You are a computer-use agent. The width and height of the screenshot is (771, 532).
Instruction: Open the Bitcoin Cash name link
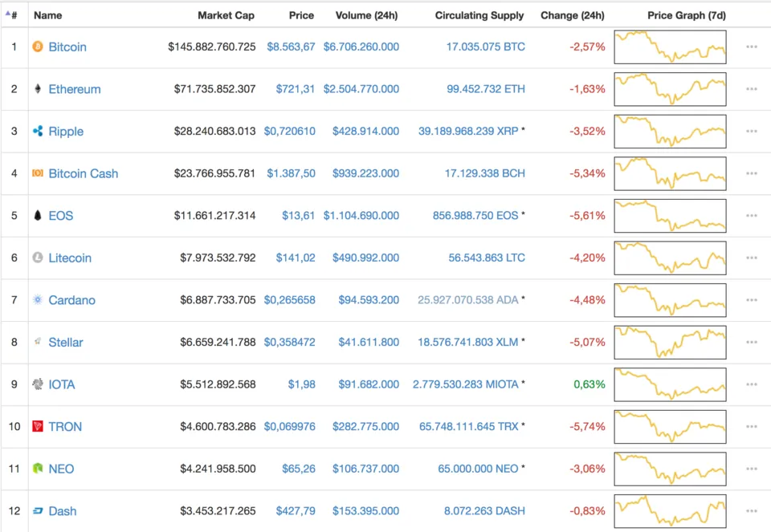point(83,173)
